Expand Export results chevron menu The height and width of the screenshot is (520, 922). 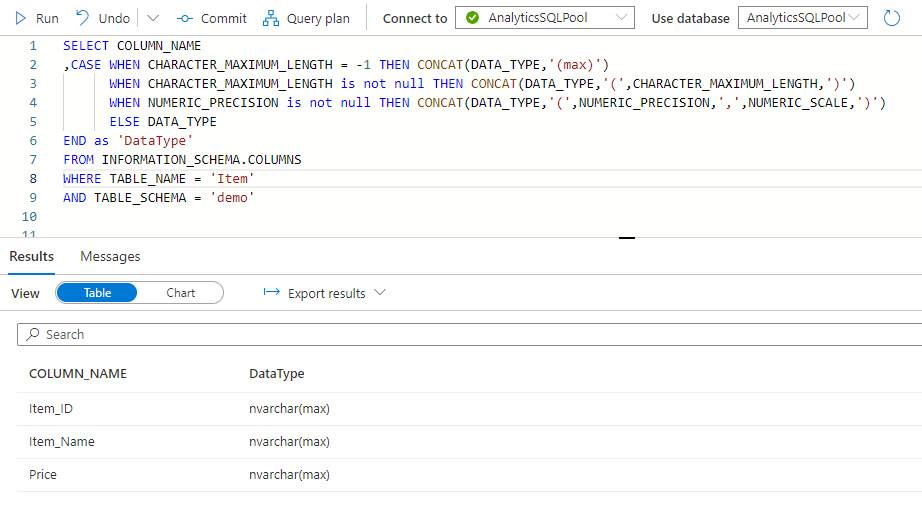click(x=379, y=293)
